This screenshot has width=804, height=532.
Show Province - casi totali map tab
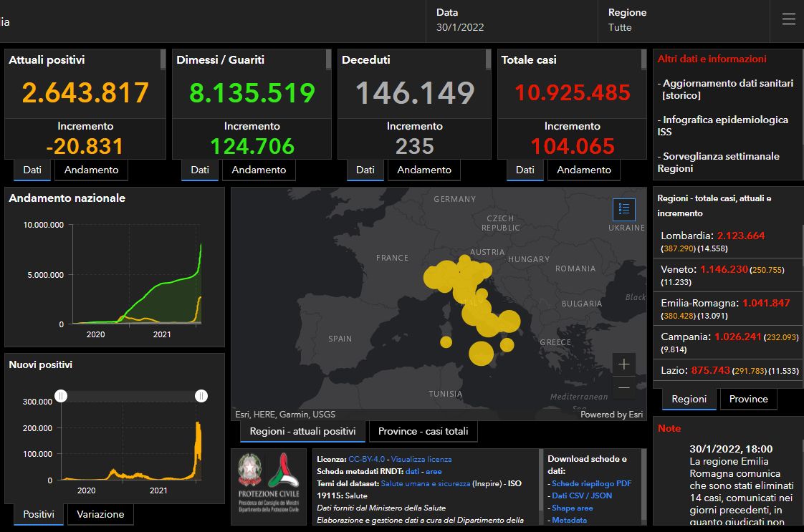(x=423, y=431)
